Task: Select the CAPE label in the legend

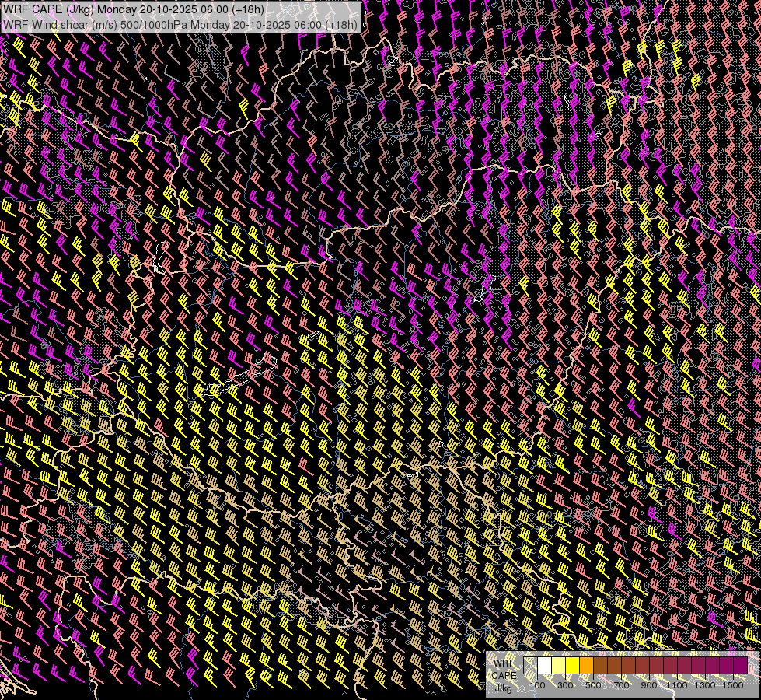Action: point(504,675)
